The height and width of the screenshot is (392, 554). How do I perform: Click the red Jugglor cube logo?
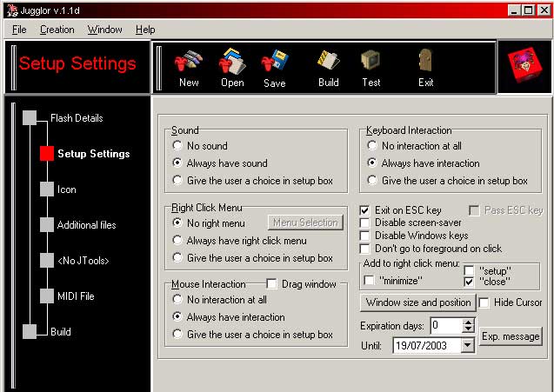pyautogui.click(x=524, y=65)
